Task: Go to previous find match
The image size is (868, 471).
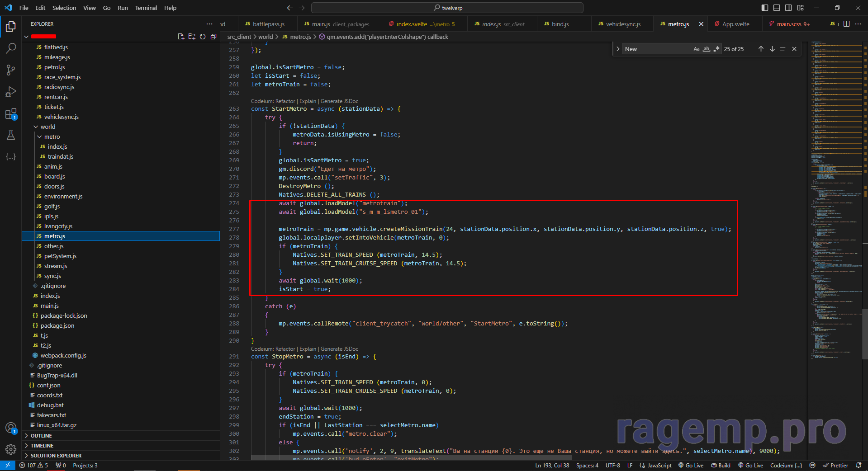Action: point(761,49)
